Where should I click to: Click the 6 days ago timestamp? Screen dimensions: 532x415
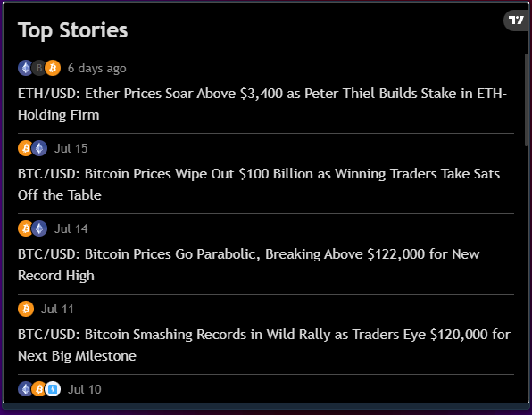(x=97, y=68)
